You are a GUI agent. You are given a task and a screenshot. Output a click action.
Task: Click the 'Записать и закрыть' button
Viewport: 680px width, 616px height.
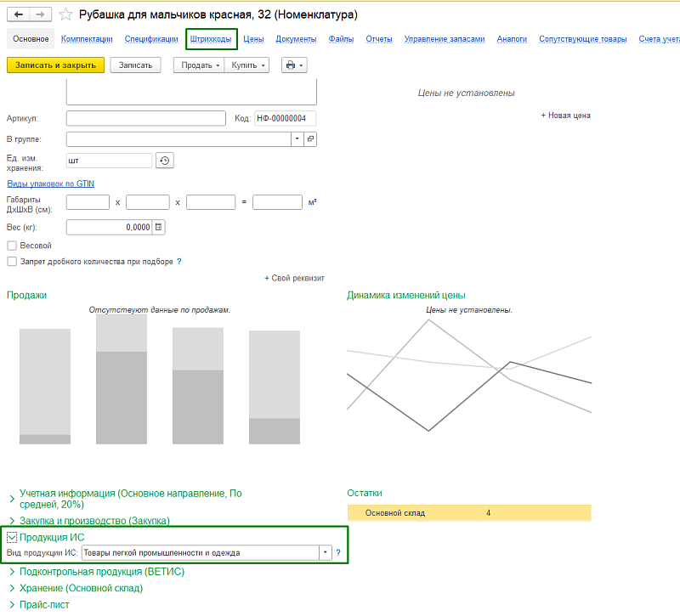point(55,65)
